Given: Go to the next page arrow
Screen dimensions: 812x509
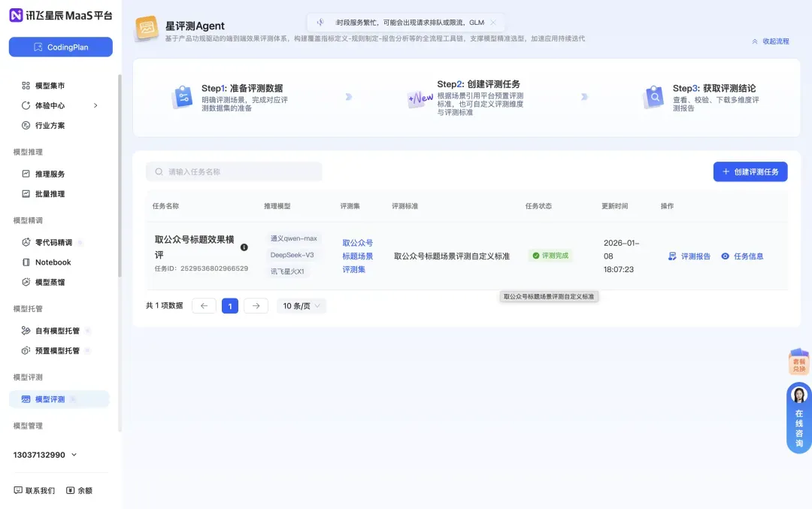Looking at the screenshot, I should click(x=256, y=306).
